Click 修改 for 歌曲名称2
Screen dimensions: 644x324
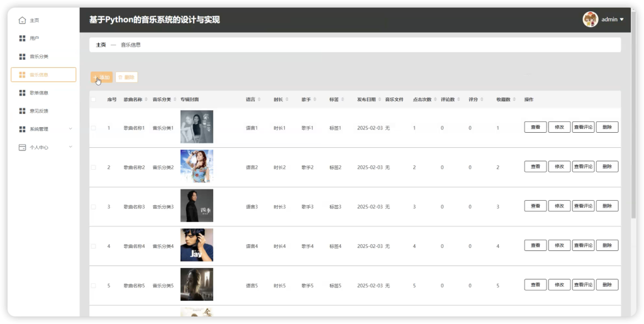pos(559,167)
